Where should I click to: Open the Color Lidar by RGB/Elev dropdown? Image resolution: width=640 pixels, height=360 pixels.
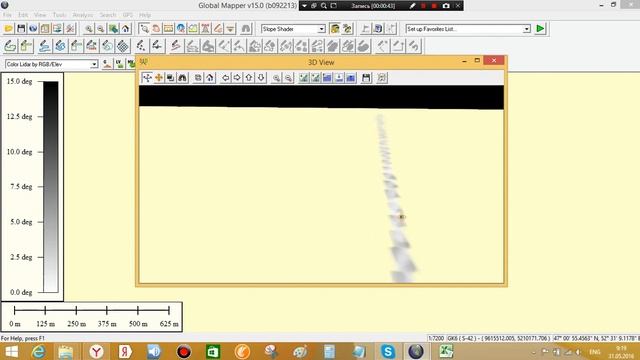pyautogui.click(x=94, y=64)
